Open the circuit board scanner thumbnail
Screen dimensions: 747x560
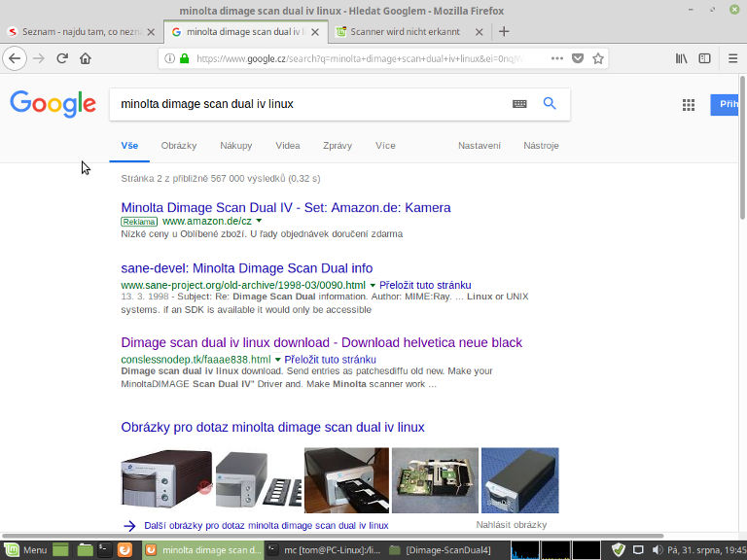point(435,480)
